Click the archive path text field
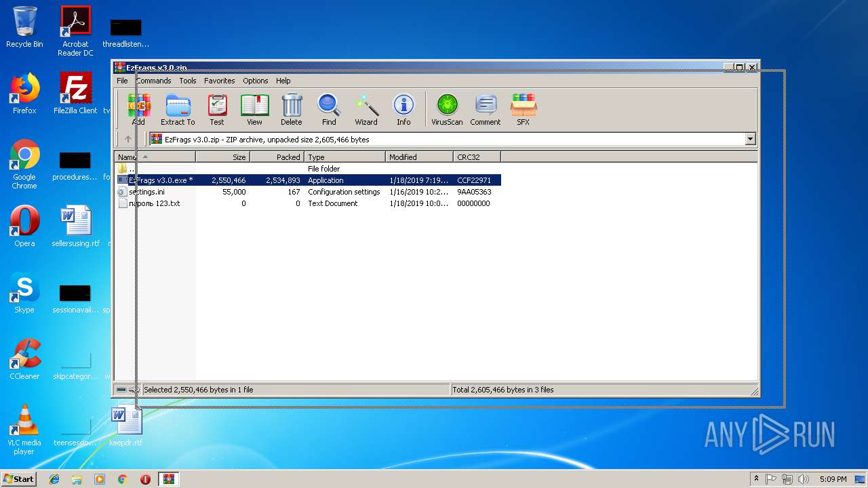The image size is (868, 488). pyautogui.click(x=446, y=139)
